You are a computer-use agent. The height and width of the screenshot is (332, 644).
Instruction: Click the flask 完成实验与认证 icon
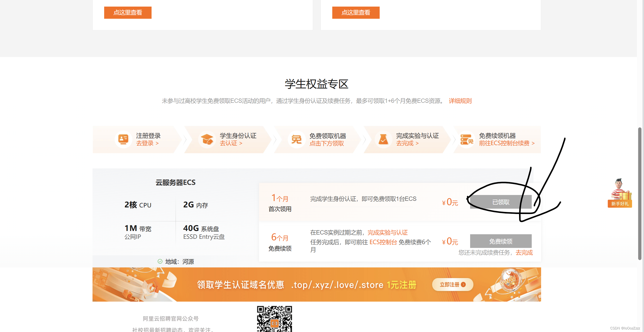click(x=383, y=139)
